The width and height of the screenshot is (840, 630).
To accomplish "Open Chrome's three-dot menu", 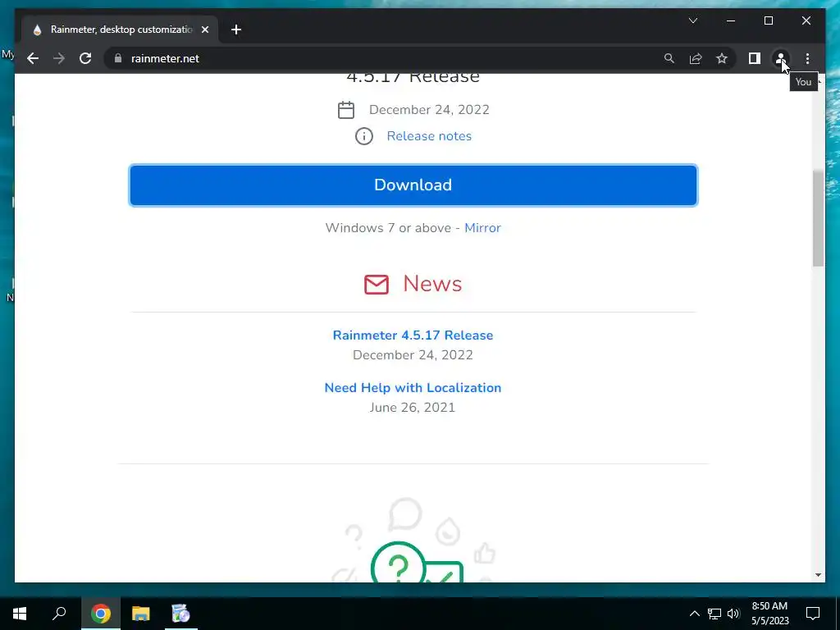I will point(807,58).
